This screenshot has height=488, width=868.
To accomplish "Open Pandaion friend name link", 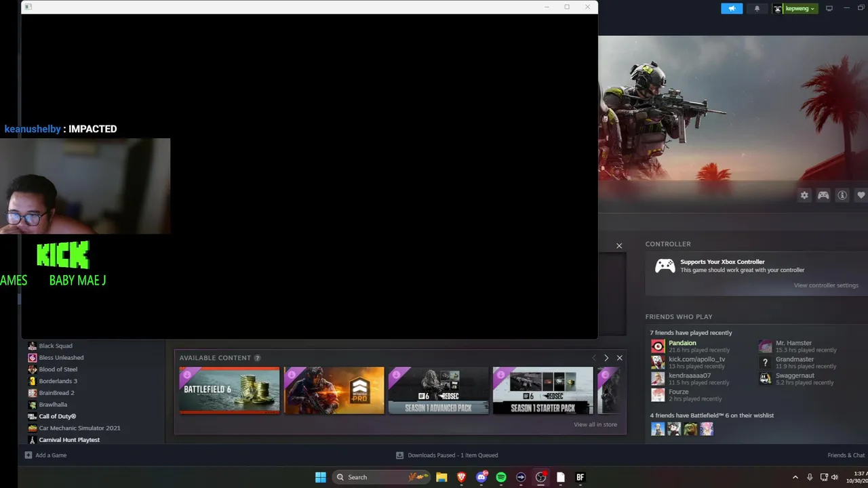I will 682,343.
